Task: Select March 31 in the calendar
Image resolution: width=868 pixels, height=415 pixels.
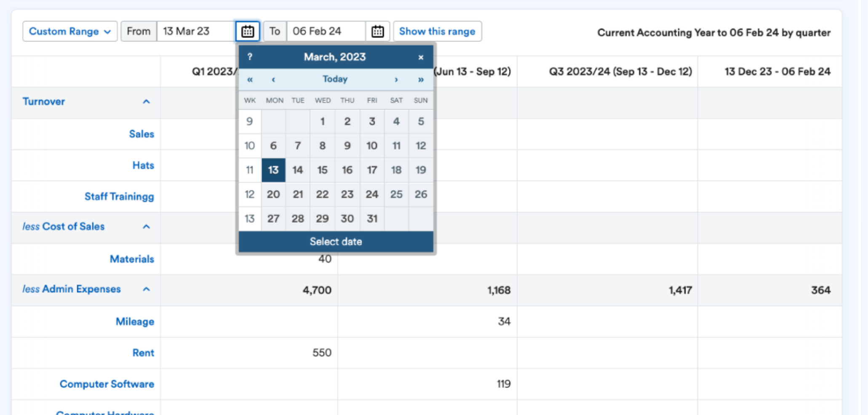Action: click(372, 219)
